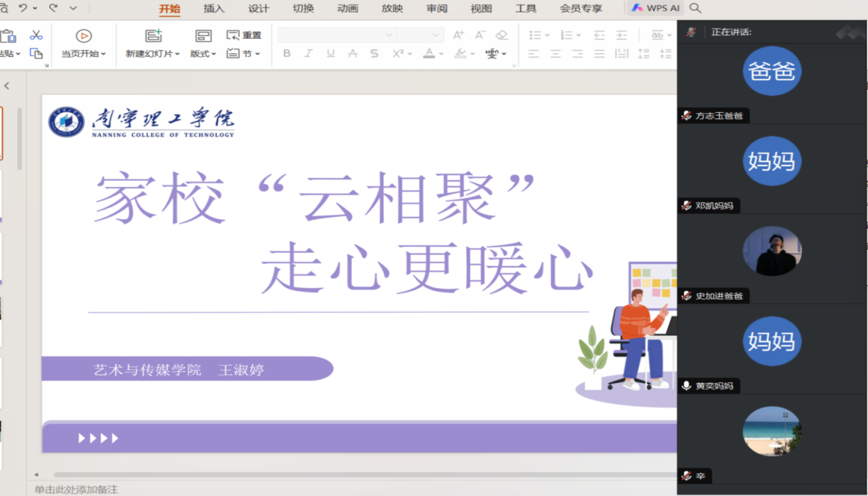Toggle Italic formatting
868x496 pixels.
[x=309, y=53]
